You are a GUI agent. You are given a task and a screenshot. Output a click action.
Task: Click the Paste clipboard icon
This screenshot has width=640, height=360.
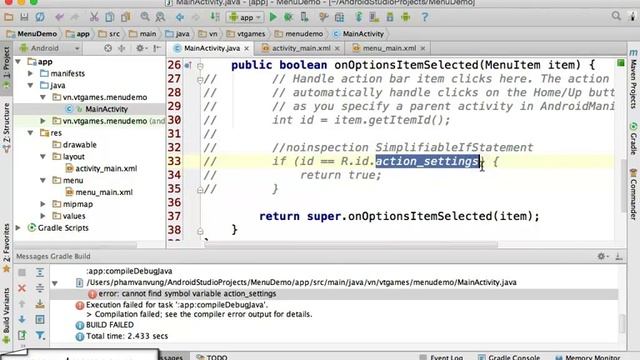point(126,17)
